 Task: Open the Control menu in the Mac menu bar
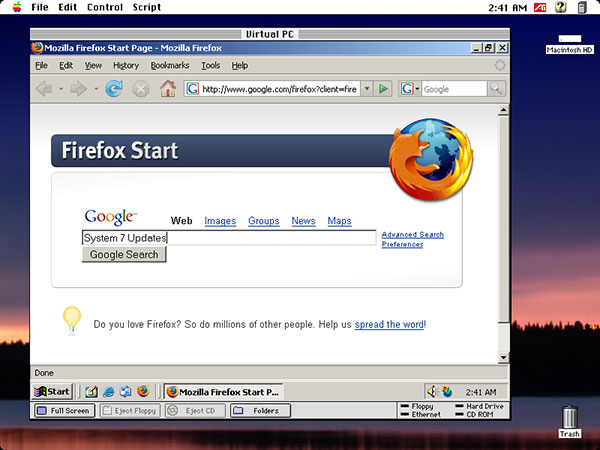[105, 7]
